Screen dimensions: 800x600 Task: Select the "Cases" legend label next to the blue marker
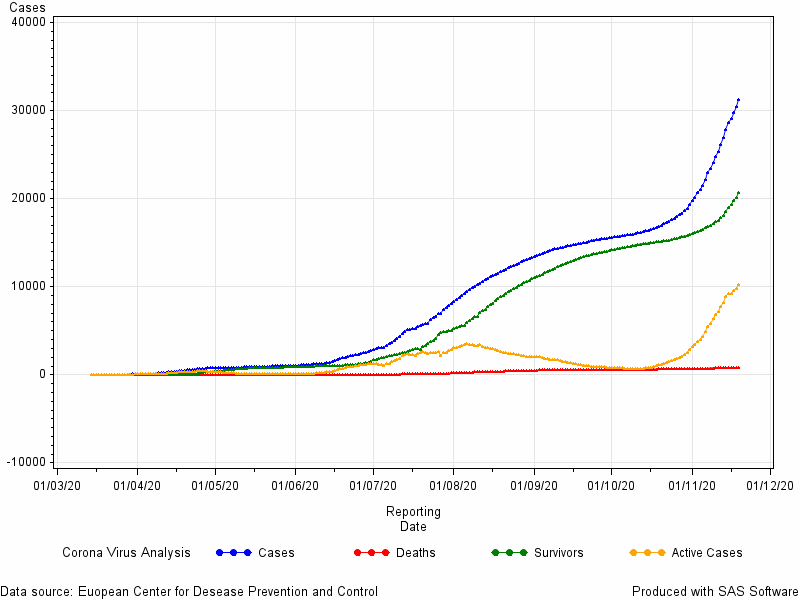276,553
